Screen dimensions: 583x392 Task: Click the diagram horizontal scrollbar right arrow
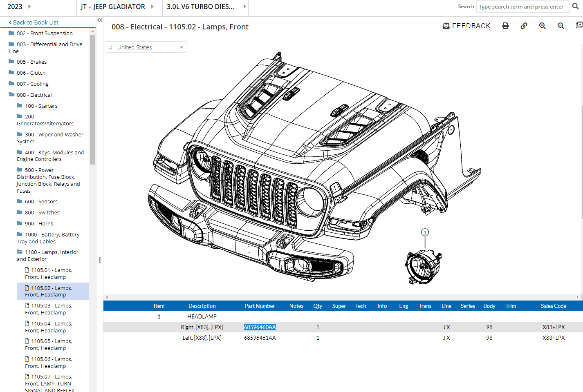pos(577,297)
